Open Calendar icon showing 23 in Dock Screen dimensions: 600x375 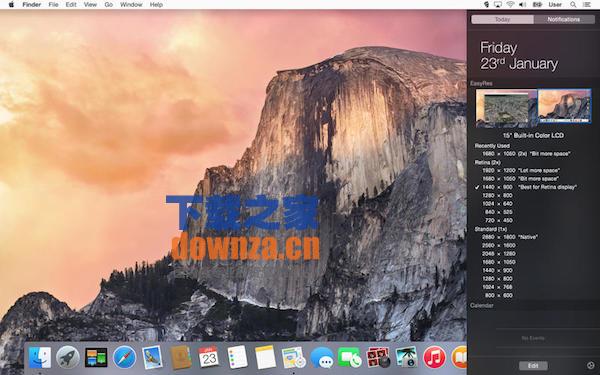coord(209,357)
